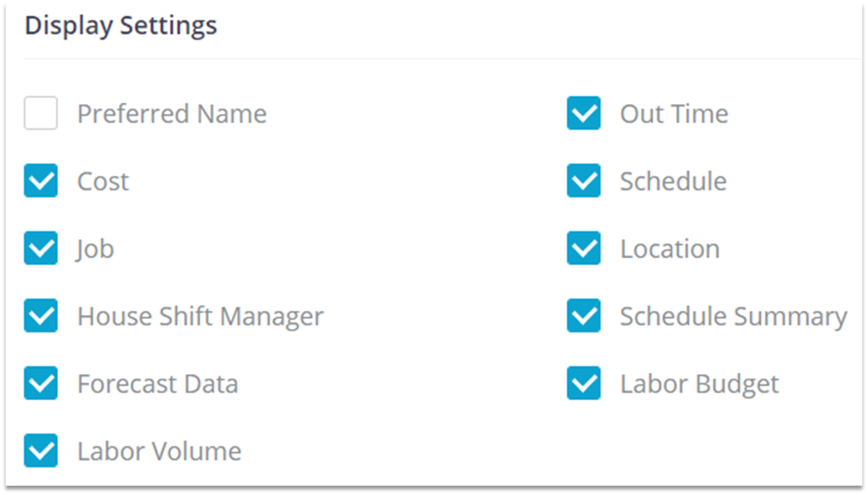Untick the Schedule Summary checkbox
Image resolution: width=868 pixels, height=495 pixels.
584,317
